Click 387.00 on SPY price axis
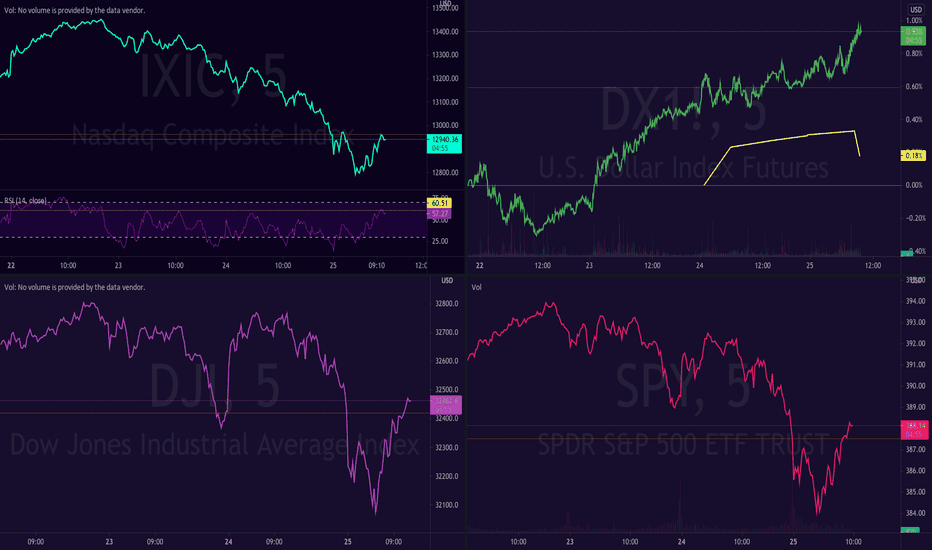The image size is (932, 550). [x=915, y=450]
